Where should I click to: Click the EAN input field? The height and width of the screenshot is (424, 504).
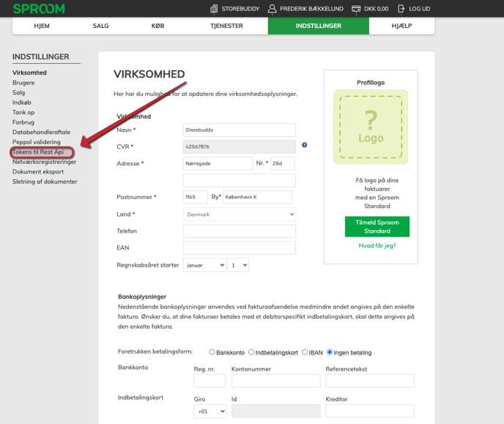[x=240, y=248]
